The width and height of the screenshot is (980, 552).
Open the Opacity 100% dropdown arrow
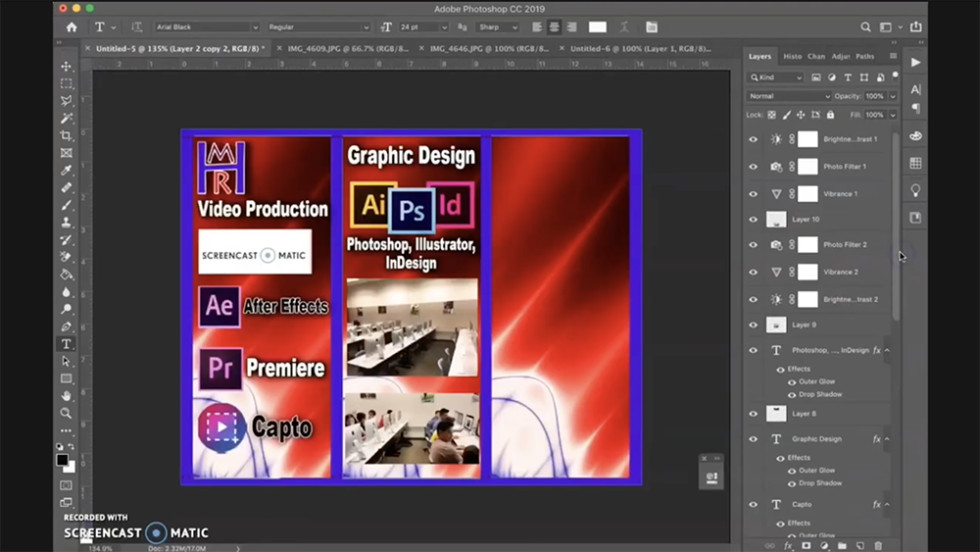[893, 96]
